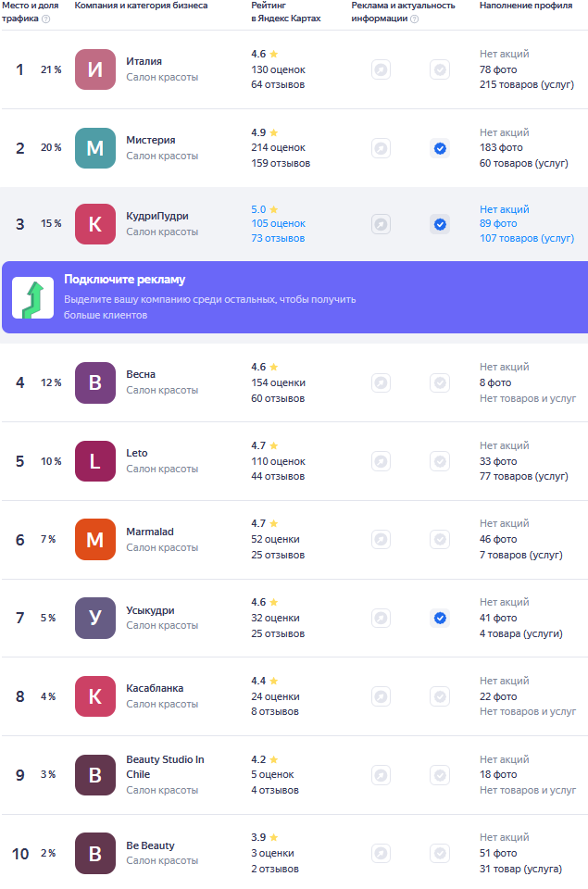Viewport: 588px width, 889px height.
Task: Click '105 оценок' in КудриПудри row
Action: pyautogui.click(x=279, y=223)
